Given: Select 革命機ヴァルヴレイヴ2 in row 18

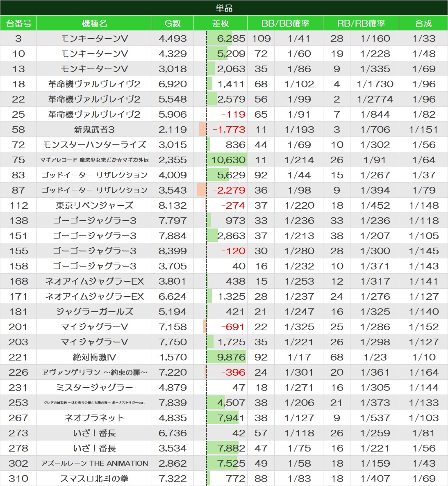Looking at the screenshot, I should pyautogui.click(x=94, y=84).
